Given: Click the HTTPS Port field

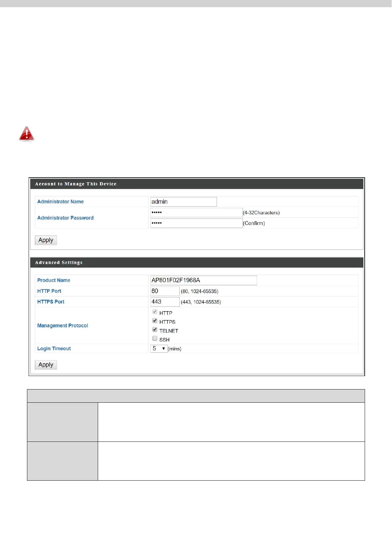Looking at the screenshot, I should (165, 302).
